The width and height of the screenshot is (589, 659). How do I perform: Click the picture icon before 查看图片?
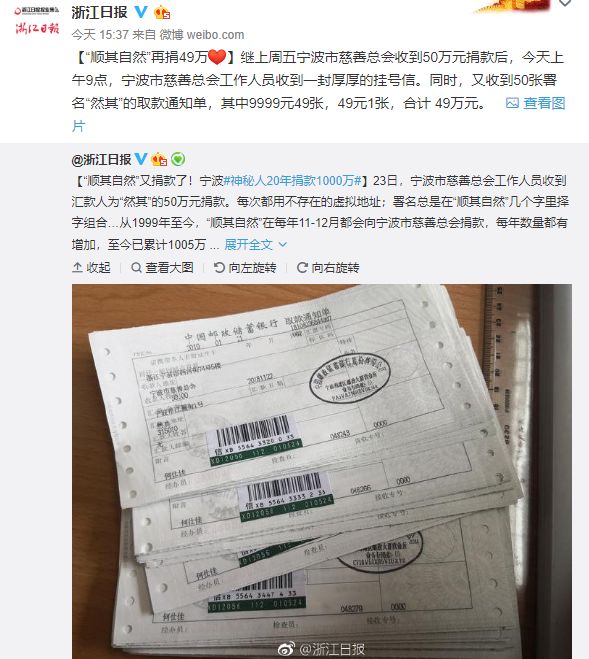click(x=512, y=103)
